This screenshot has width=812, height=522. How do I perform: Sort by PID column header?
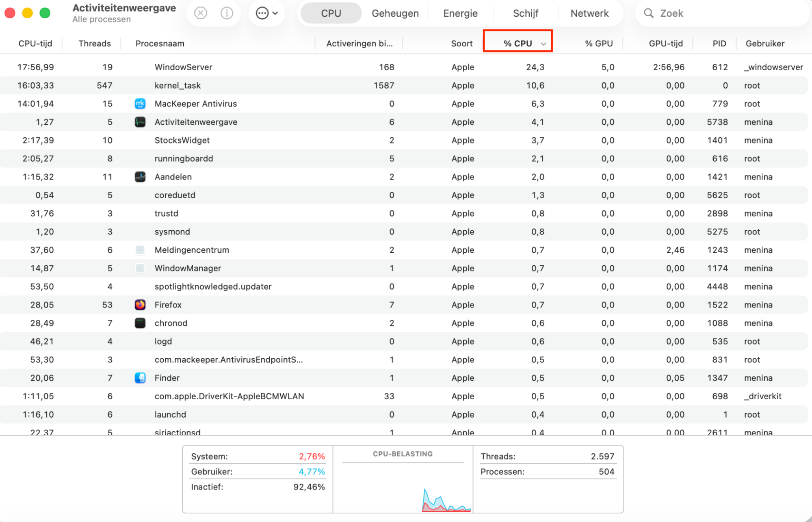tap(719, 43)
